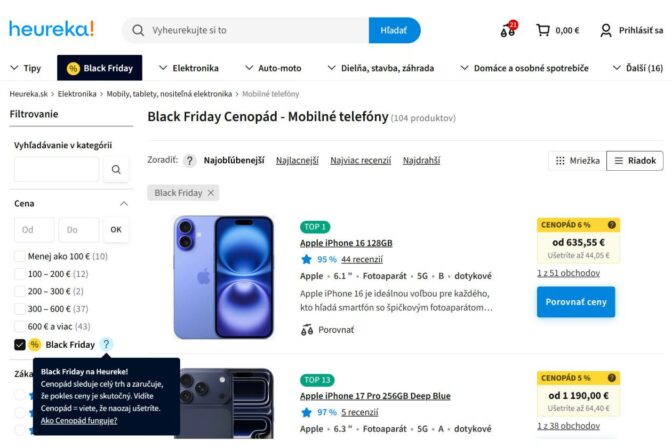Click the sort help question mark icon
The height and width of the screenshot is (448, 672).
[x=189, y=160]
